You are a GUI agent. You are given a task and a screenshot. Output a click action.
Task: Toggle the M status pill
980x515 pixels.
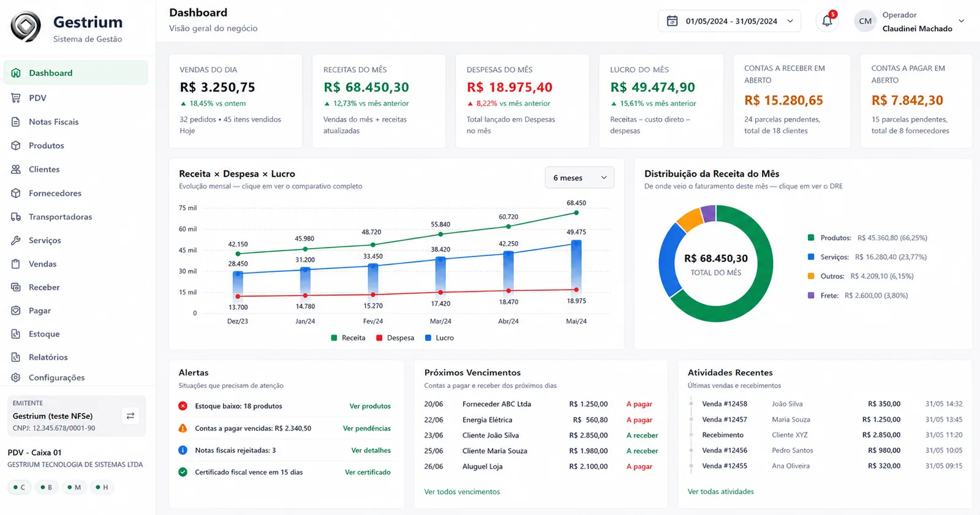coord(74,487)
